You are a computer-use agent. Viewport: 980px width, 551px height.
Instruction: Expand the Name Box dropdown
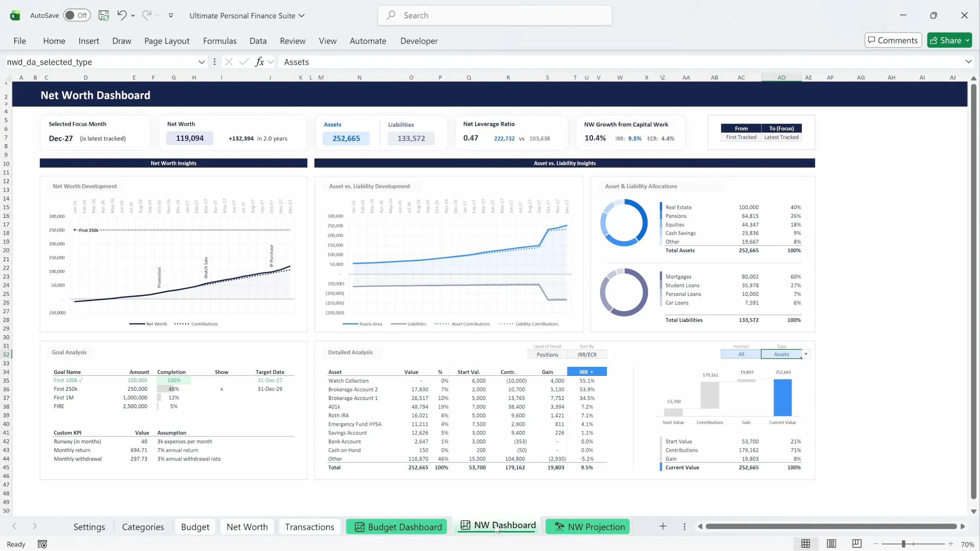pyautogui.click(x=201, y=62)
